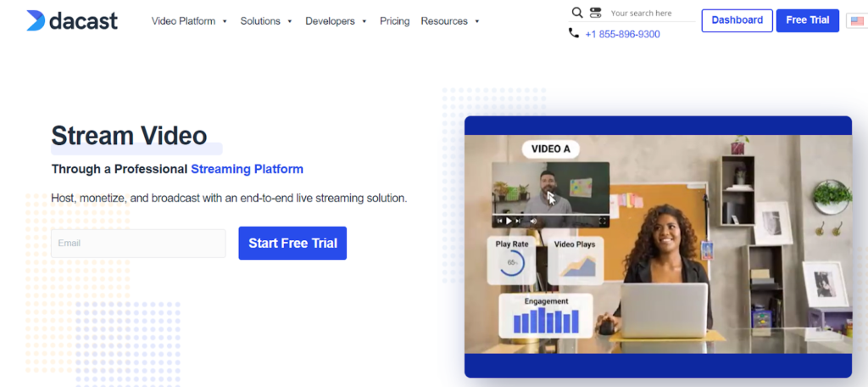Open the Developers dropdown menu
This screenshot has width=868, height=387.
coord(336,21)
